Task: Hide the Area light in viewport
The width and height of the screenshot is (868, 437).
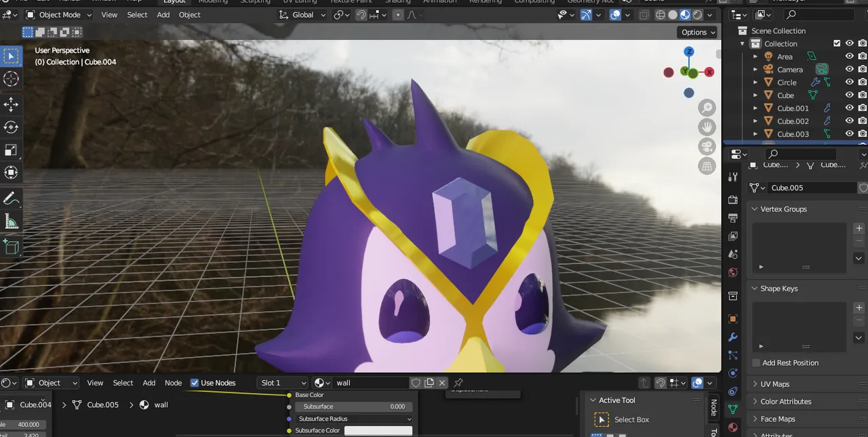Action: tap(849, 57)
